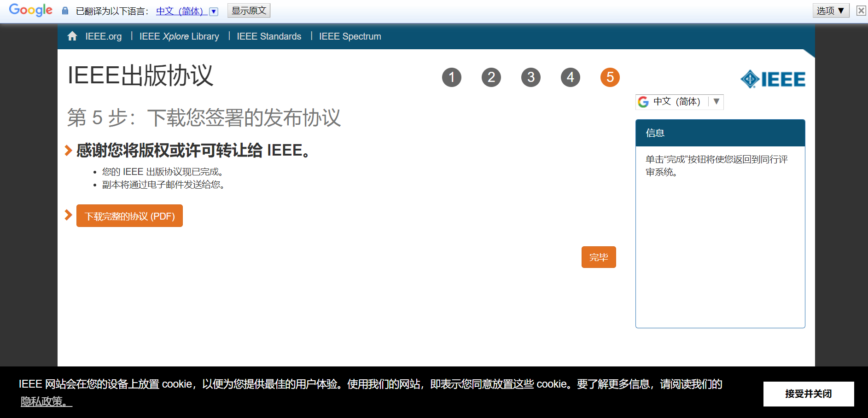Open IEEE Xplore Library nav link
Image resolution: width=868 pixels, height=418 pixels.
179,36
